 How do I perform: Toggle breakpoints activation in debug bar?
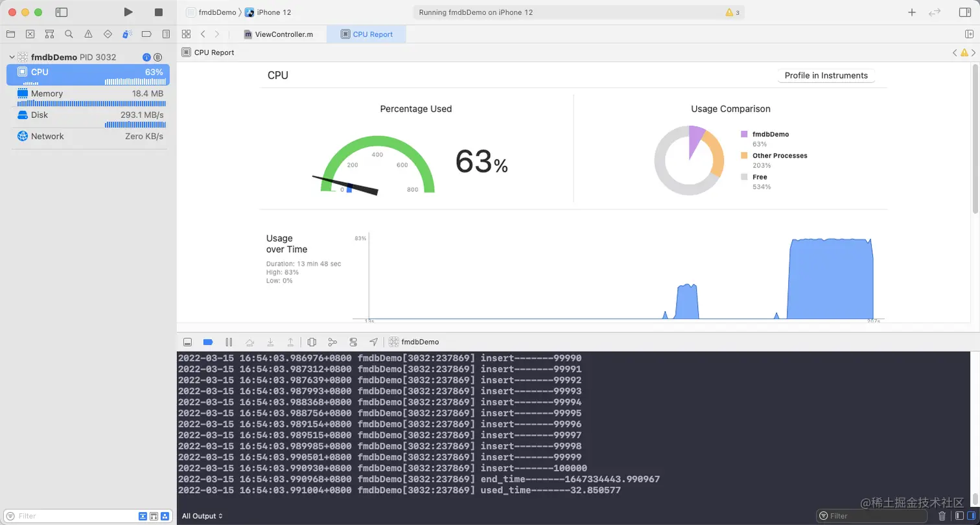208,342
